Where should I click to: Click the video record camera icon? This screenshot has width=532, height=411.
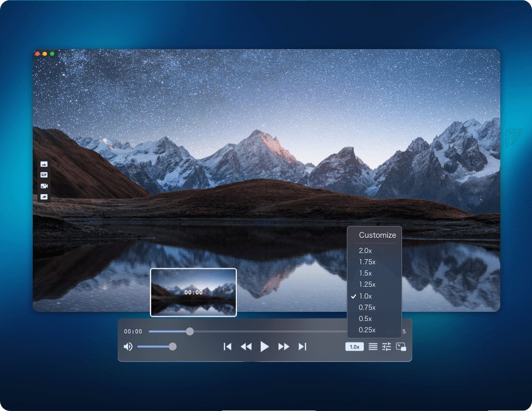[x=44, y=186]
